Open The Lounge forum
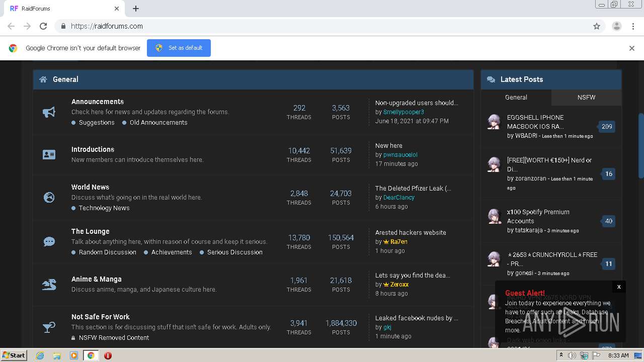Image resolution: width=644 pixels, height=362 pixels. point(91,231)
